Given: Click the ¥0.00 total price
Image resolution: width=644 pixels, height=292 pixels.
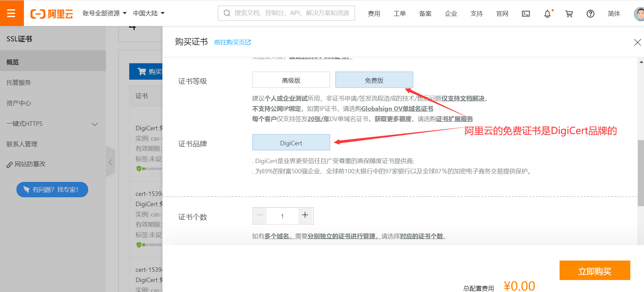Looking at the screenshot, I should 519,286.
